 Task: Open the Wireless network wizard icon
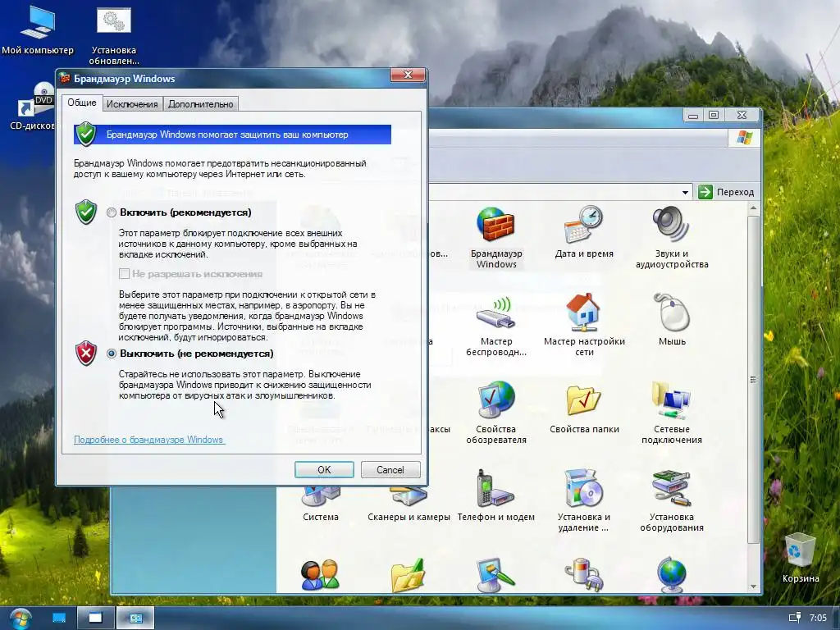click(x=496, y=326)
